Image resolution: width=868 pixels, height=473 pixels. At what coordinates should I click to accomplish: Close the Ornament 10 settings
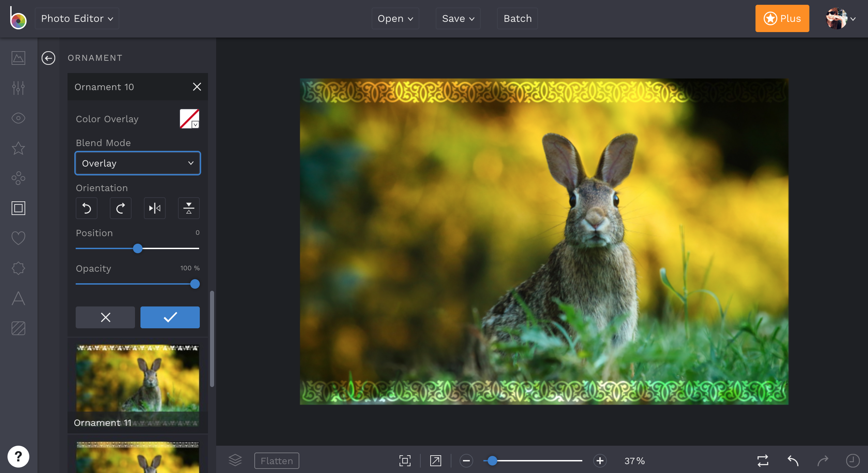(197, 87)
